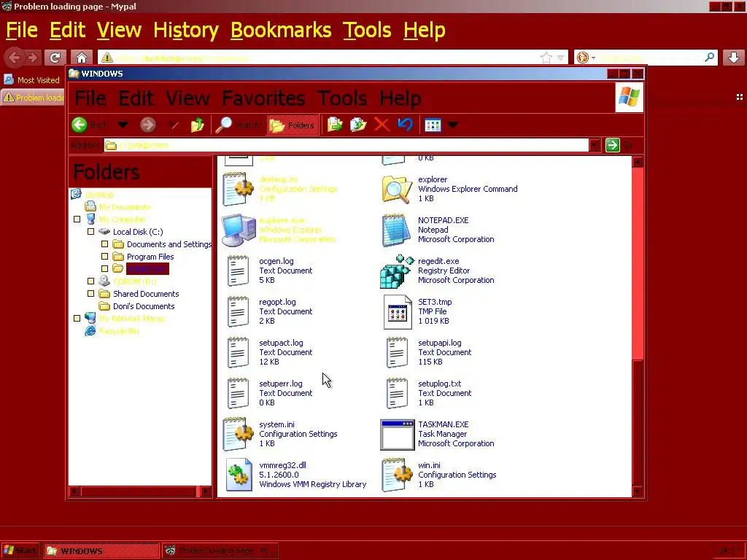Image resolution: width=747 pixels, height=560 pixels.
Task: Go up one folder level
Action: (x=197, y=125)
